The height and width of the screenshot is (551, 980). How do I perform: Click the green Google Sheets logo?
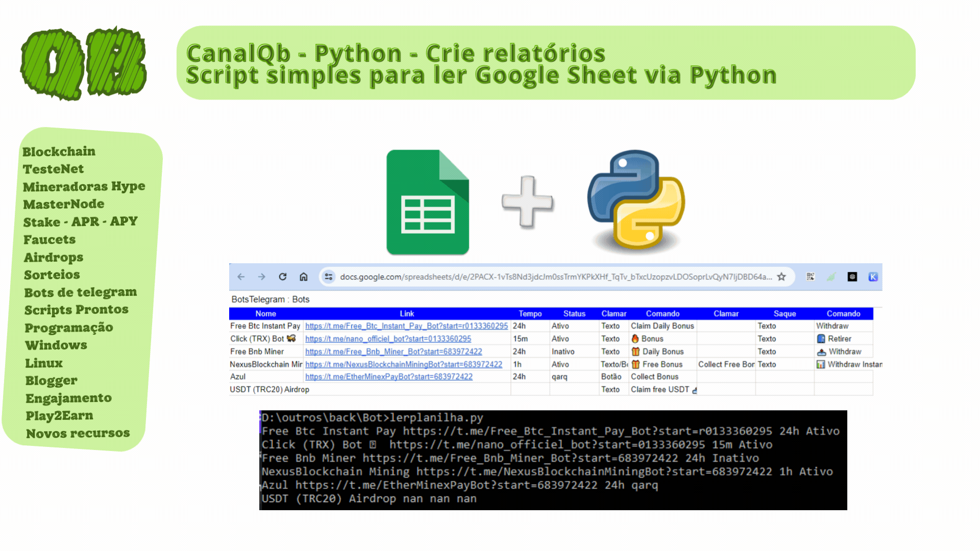pos(428,202)
